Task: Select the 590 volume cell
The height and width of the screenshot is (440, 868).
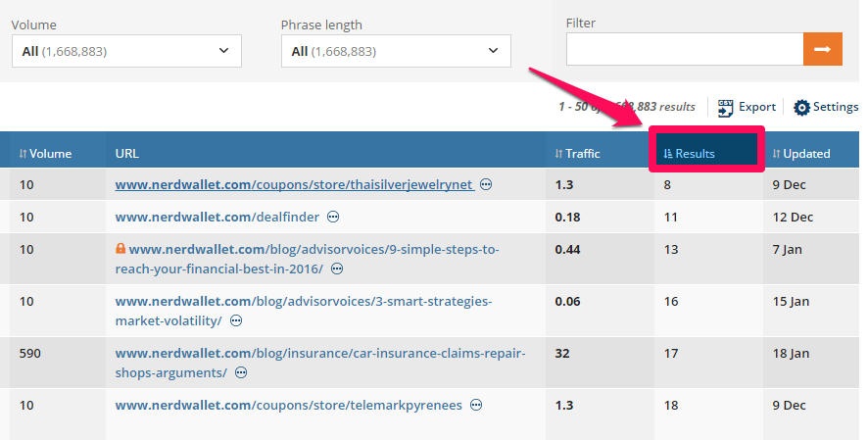Action: coord(30,353)
